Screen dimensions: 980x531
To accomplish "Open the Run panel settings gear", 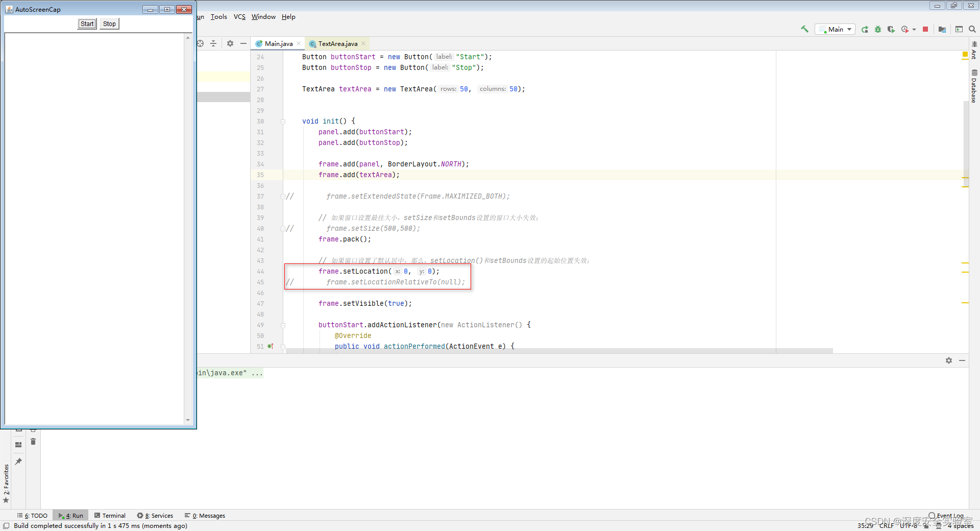I will click(949, 360).
